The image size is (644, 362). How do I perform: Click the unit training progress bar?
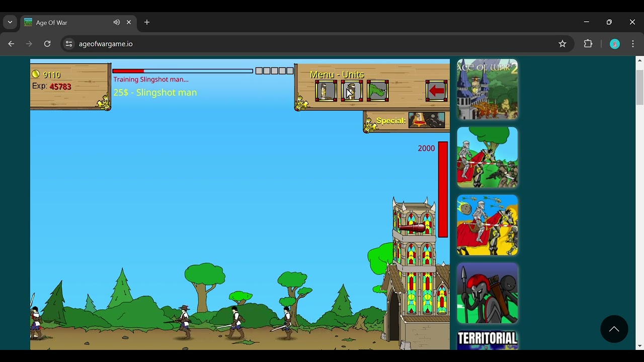[x=183, y=71]
